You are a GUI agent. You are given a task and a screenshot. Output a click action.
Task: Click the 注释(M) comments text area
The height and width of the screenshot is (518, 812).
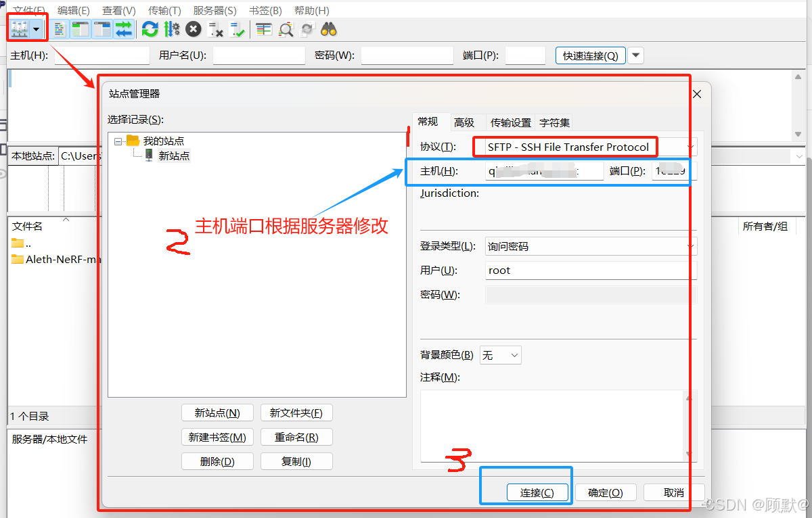[551, 425]
